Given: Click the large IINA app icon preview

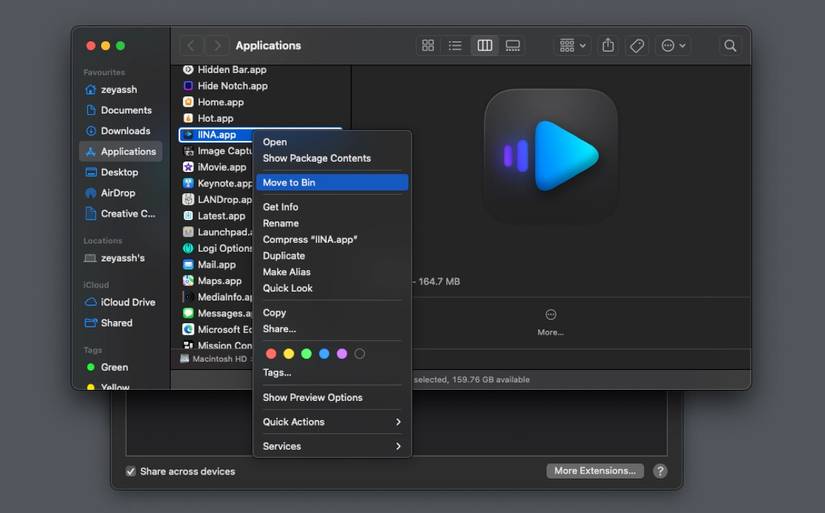Looking at the screenshot, I should pos(550,156).
